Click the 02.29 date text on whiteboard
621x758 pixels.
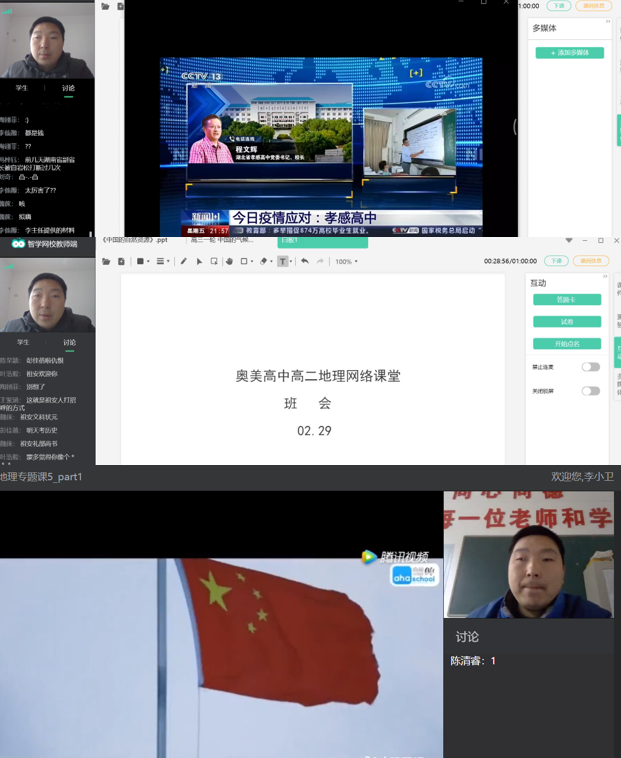tap(314, 431)
